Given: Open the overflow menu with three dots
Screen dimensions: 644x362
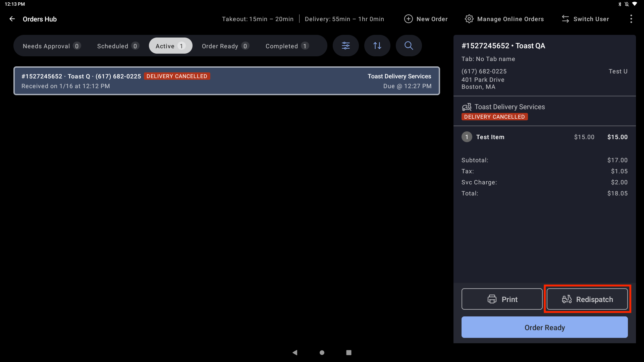Looking at the screenshot, I should point(631,19).
